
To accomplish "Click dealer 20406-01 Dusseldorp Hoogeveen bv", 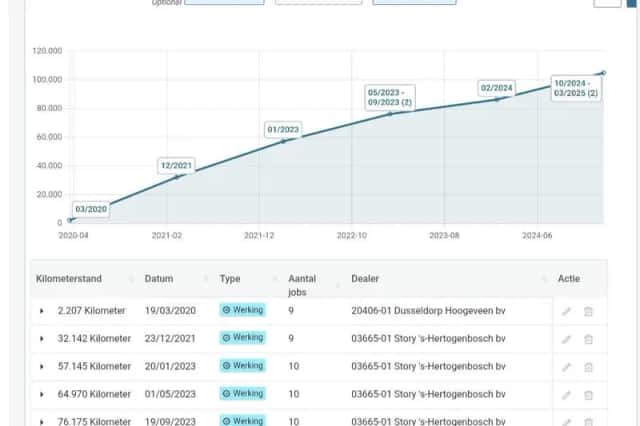I will 428,311.
